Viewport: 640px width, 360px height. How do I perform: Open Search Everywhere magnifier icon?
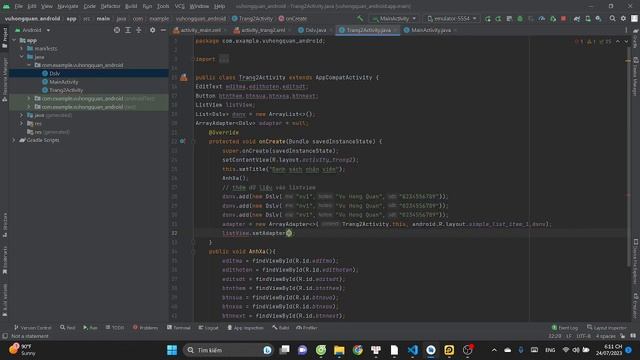(x=612, y=18)
